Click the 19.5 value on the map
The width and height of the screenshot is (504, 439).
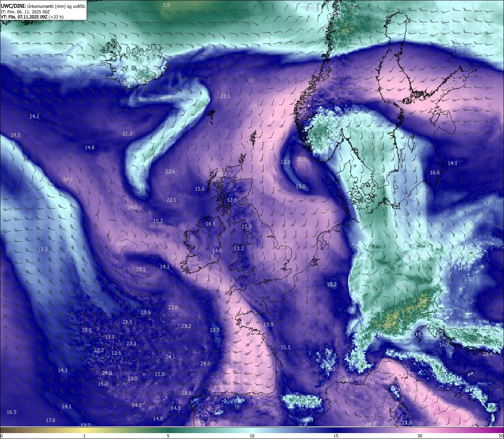click(15, 135)
